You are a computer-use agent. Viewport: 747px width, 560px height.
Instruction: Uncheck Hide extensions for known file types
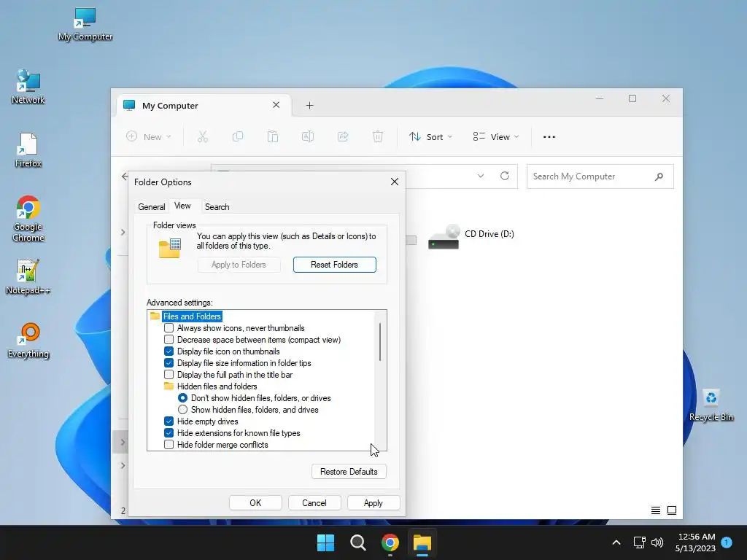pos(169,433)
